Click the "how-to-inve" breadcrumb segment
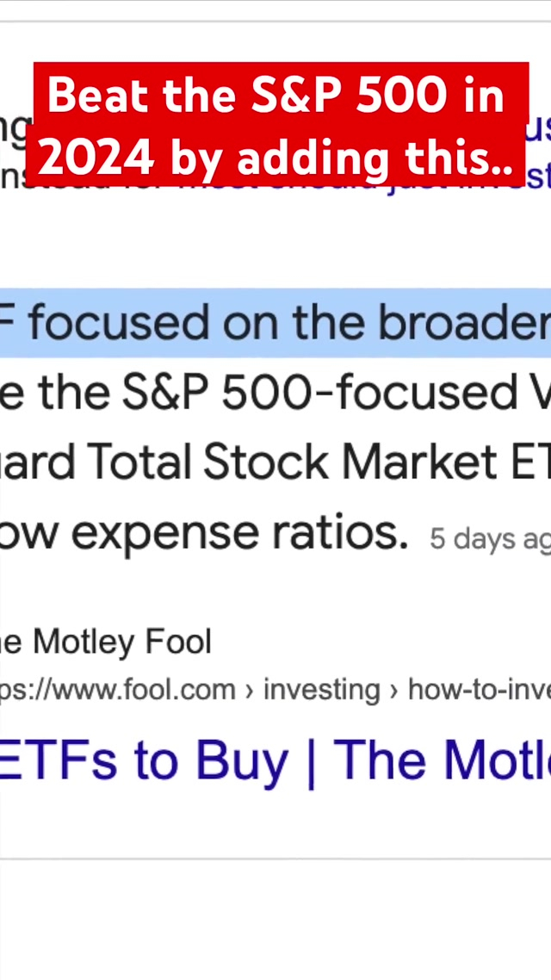The width and height of the screenshot is (551, 980). pos(479,689)
